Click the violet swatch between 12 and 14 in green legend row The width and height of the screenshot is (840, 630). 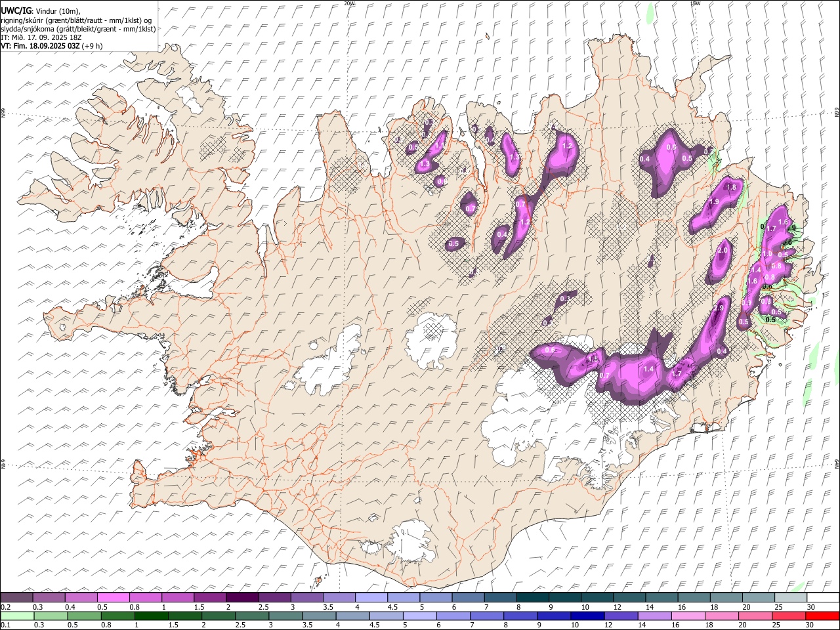(x=621, y=616)
